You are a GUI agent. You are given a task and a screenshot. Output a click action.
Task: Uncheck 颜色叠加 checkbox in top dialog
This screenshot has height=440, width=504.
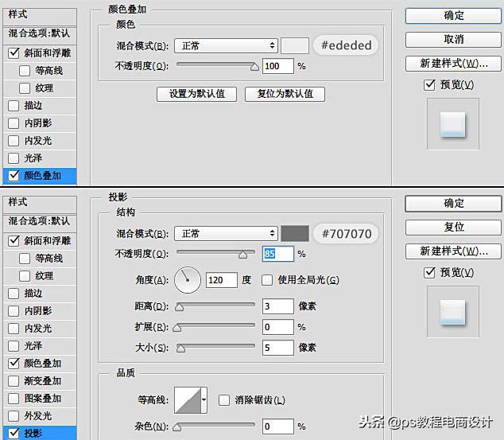click(14, 176)
